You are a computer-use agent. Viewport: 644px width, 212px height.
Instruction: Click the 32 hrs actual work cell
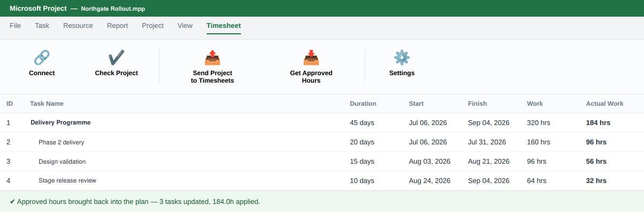click(x=596, y=181)
